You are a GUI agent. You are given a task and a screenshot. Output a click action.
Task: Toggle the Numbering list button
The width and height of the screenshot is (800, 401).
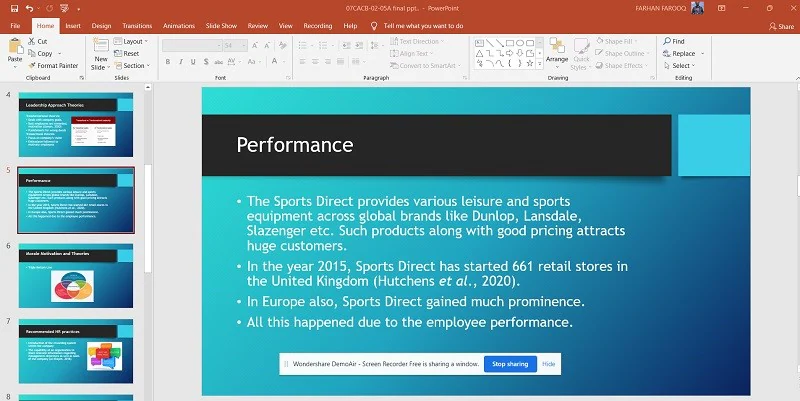tap(325, 46)
